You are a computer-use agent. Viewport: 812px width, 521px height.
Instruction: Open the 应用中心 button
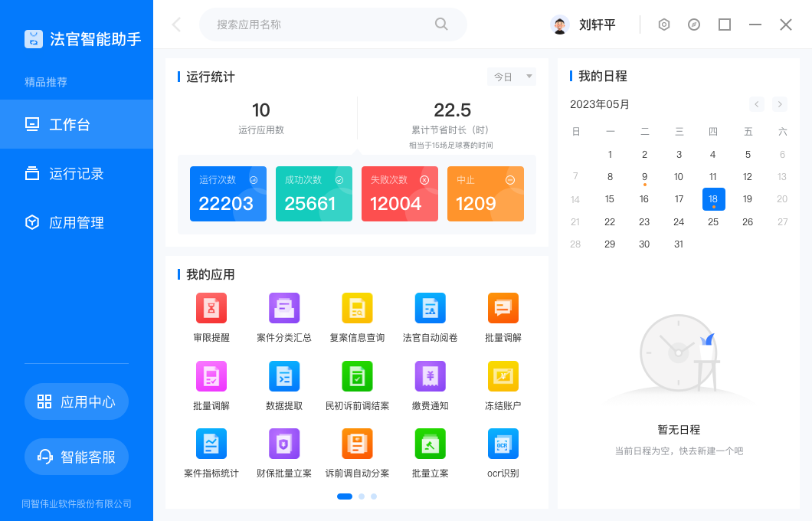click(x=77, y=401)
